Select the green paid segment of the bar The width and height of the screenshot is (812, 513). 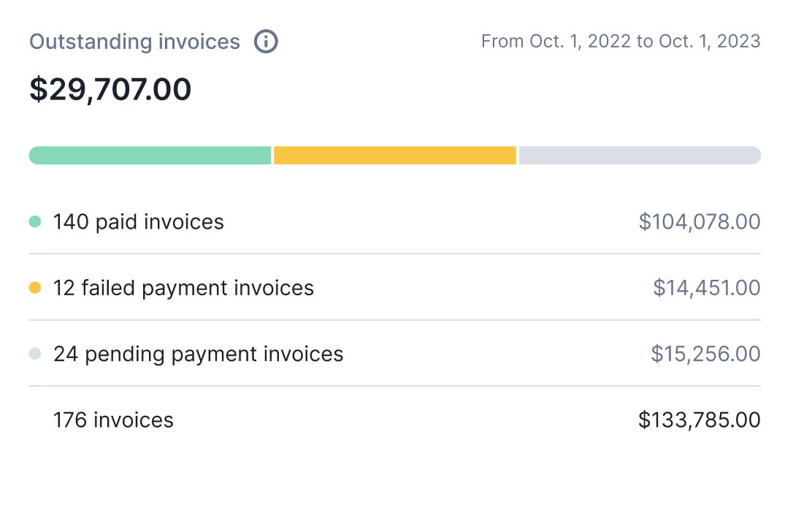150,156
